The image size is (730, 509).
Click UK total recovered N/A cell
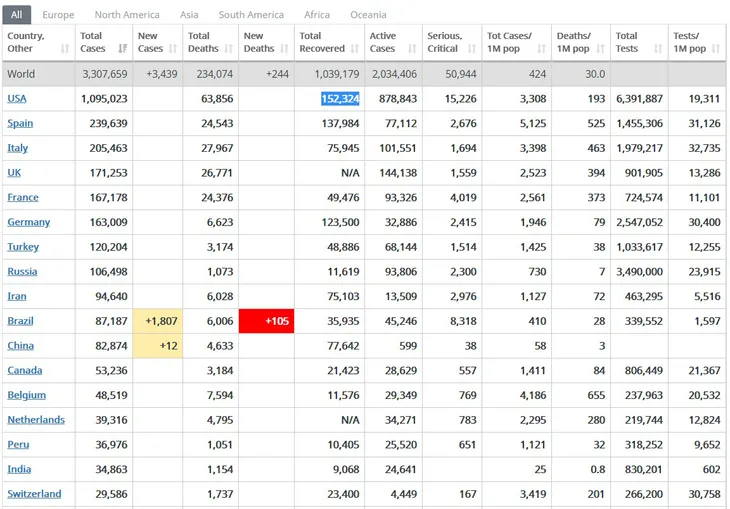coord(350,173)
